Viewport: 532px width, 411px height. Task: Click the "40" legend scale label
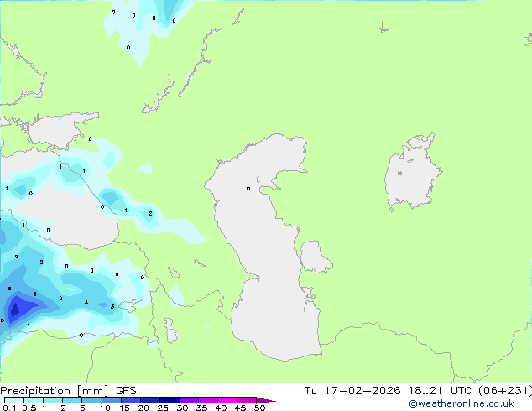(x=221, y=408)
